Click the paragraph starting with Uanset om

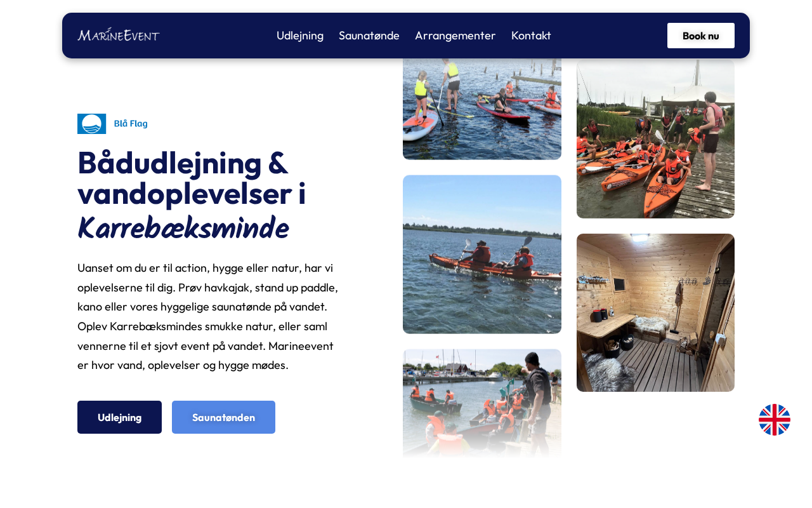pyautogui.click(x=209, y=317)
